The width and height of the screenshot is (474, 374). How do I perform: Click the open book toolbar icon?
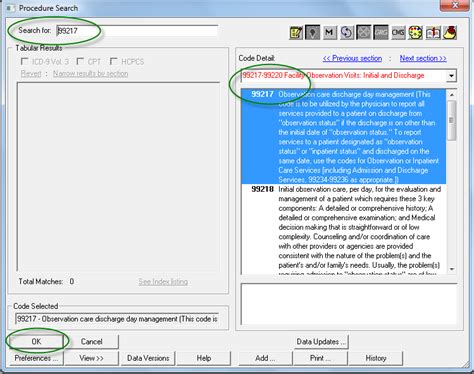point(433,33)
